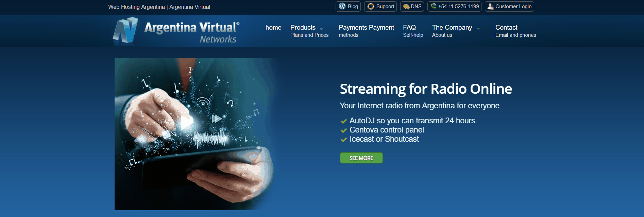Open Products Plans and Prices menu
The width and height of the screenshot is (644, 217).
[x=309, y=31]
